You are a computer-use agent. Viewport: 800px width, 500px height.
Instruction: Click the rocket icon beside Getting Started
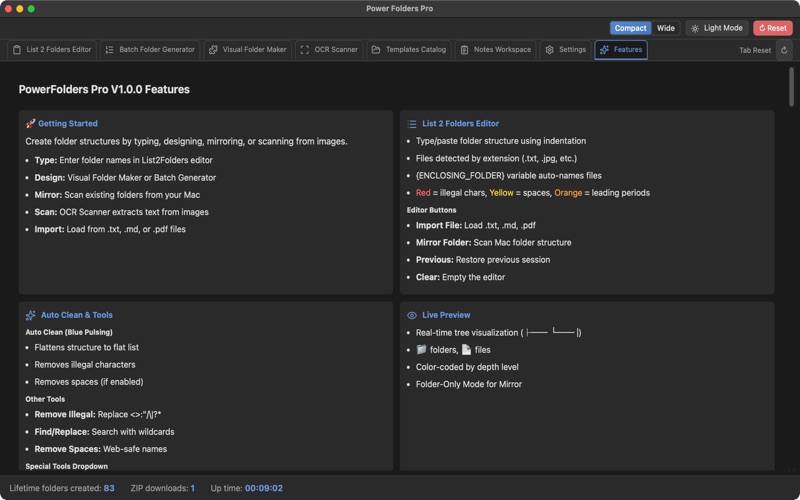tap(31, 123)
